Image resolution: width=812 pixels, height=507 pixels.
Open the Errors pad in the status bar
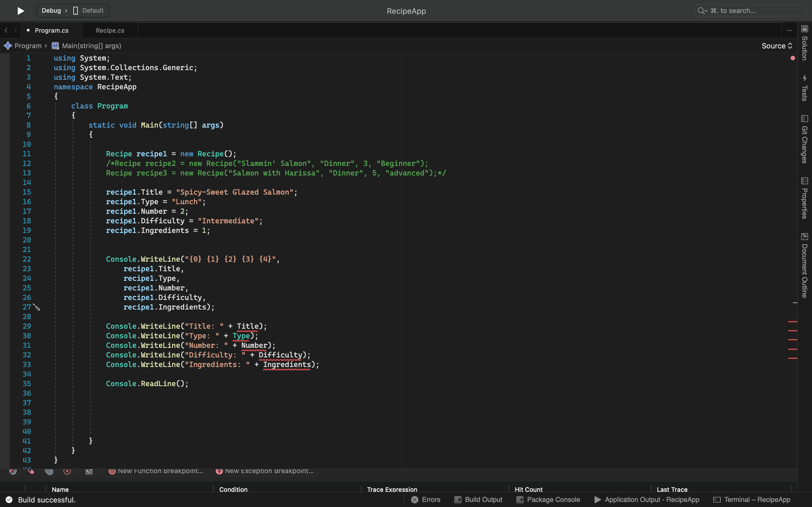pos(431,499)
